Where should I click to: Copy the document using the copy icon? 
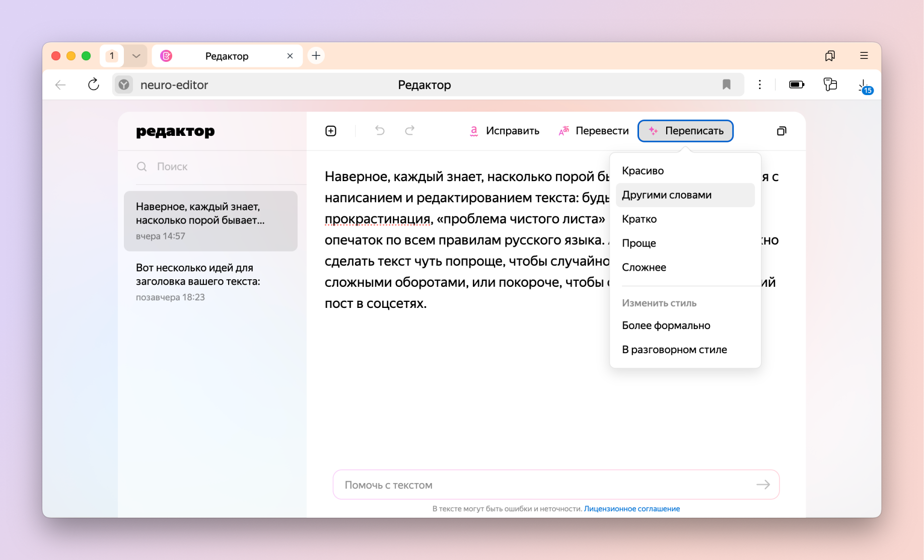pos(781,131)
